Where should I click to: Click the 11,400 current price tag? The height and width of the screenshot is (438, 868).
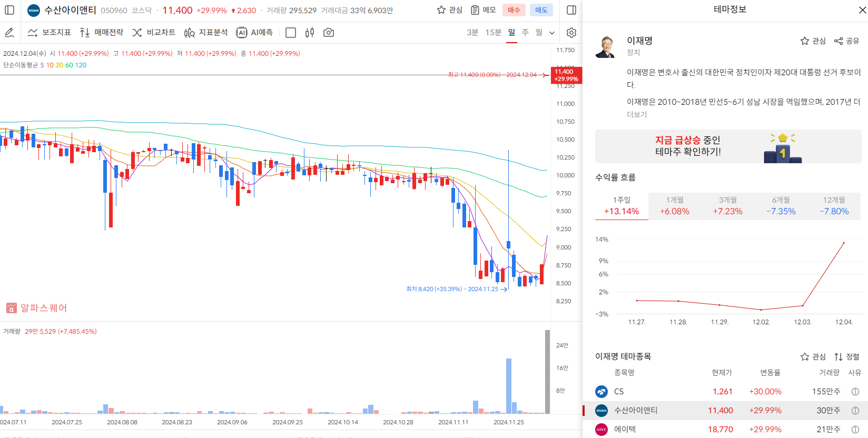pos(566,75)
